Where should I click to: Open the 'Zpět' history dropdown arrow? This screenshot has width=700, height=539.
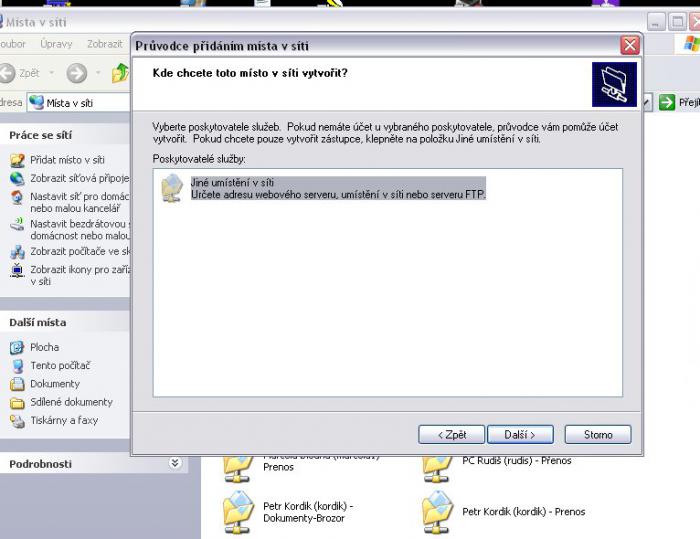click(x=52, y=73)
